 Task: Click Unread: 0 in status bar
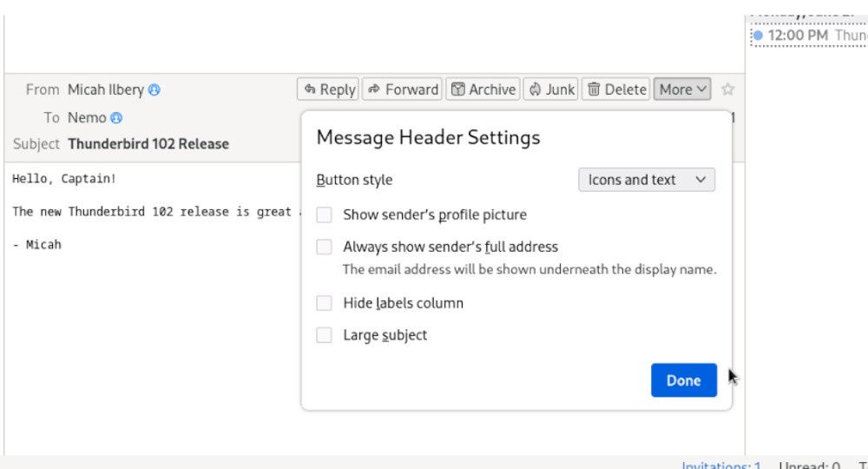pyautogui.click(x=809, y=466)
